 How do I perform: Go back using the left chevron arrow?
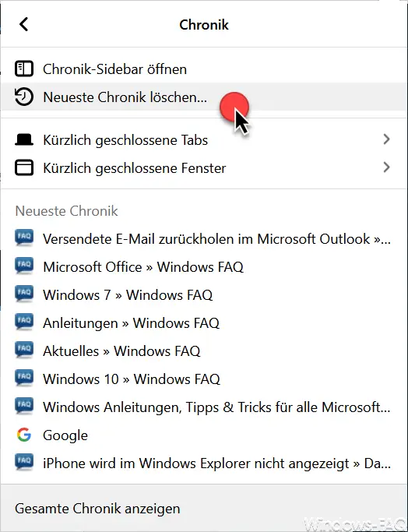pyautogui.click(x=23, y=24)
